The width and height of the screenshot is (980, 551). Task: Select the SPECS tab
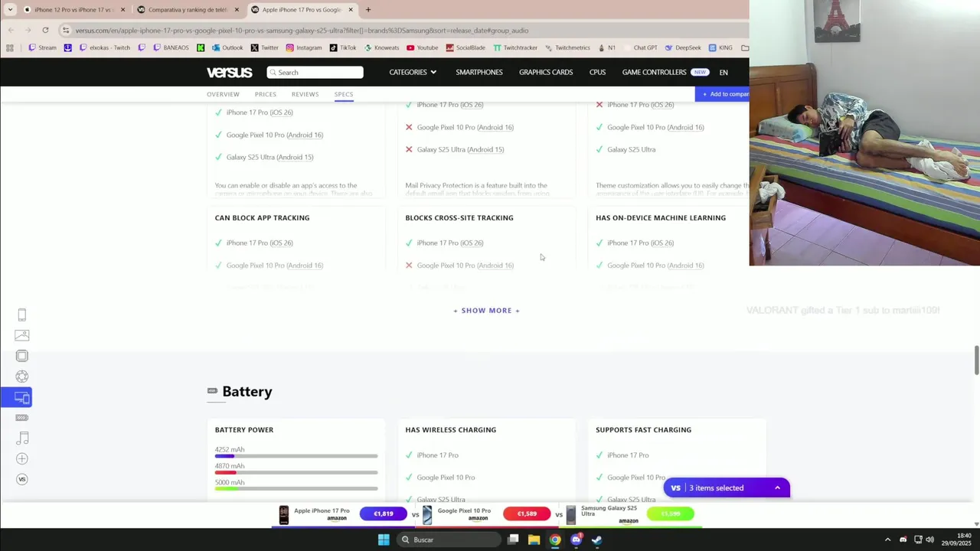[344, 94]
